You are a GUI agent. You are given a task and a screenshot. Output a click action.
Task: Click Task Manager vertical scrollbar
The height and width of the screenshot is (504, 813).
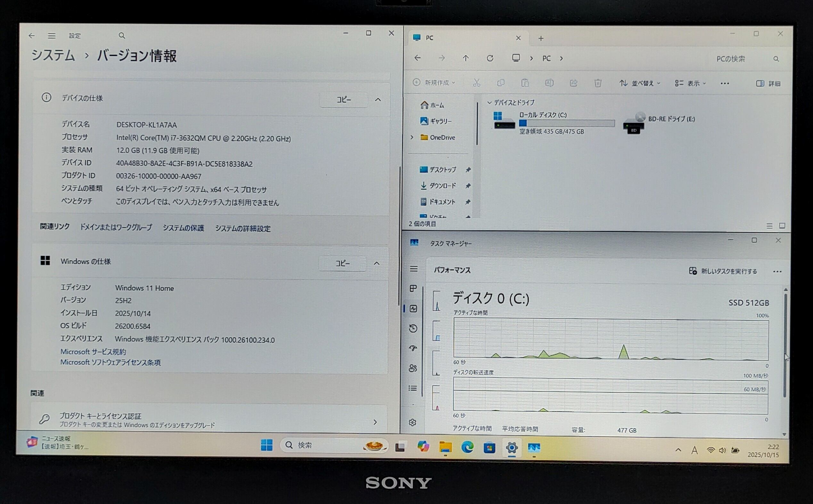(785, 345)
